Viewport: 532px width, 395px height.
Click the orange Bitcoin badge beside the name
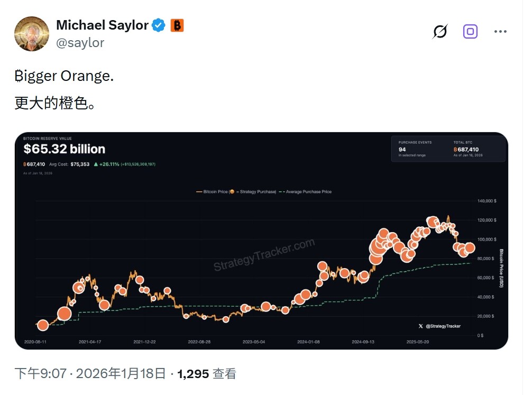coord(177,25)
